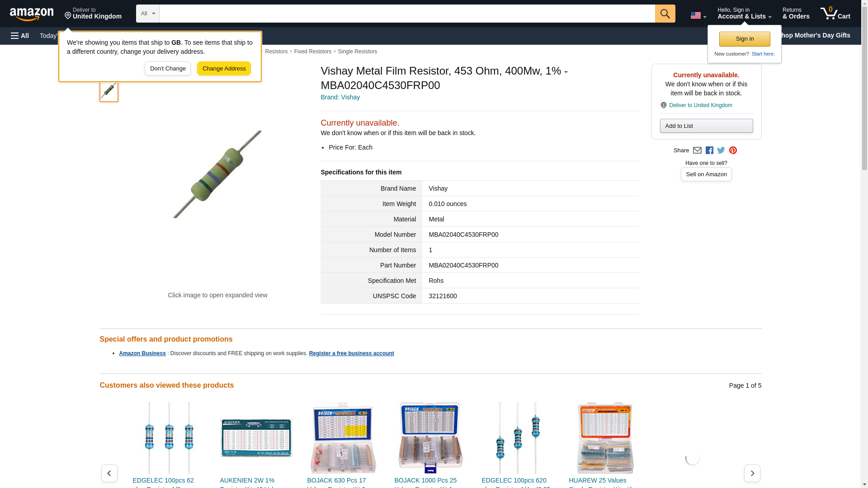Click the Change Address button

[224, 69]
